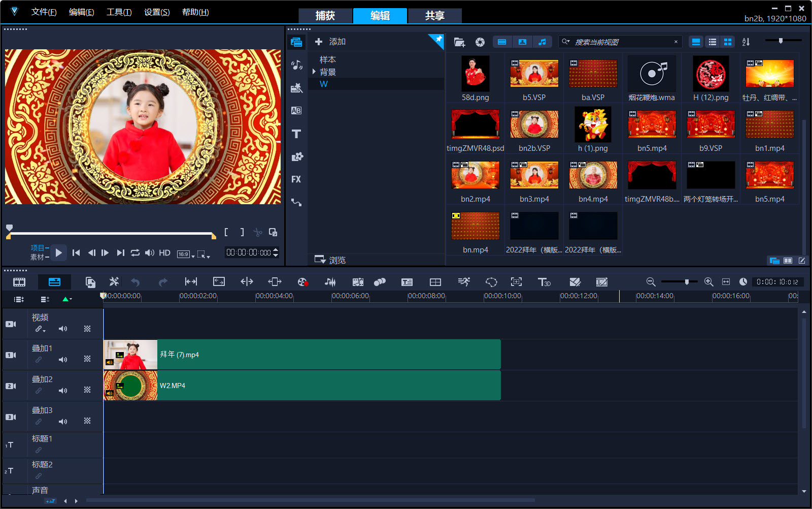Image resolution: width=812 pixels, height=509 pixels.
Task: Switch library to list view
Action: (713, 42)
